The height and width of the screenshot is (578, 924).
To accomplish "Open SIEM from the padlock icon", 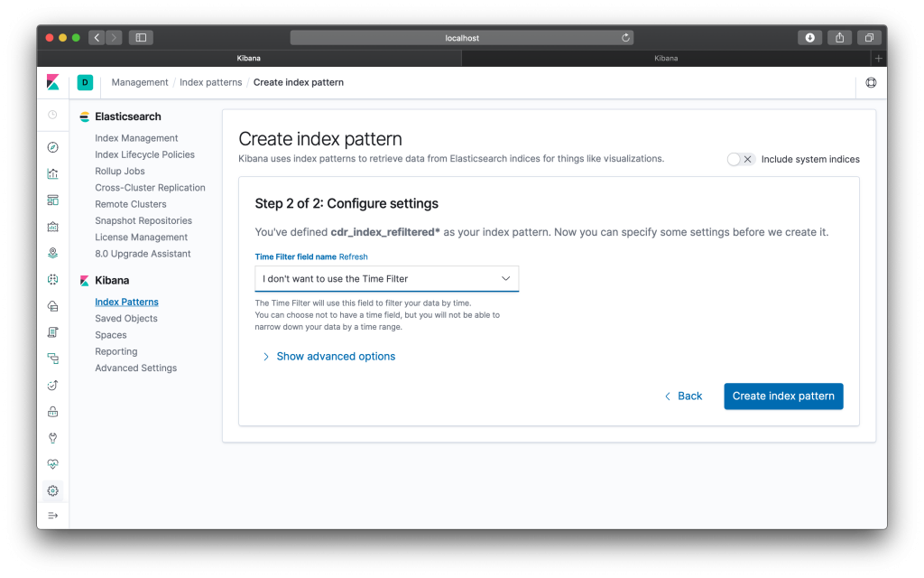I will pos(53,412).
